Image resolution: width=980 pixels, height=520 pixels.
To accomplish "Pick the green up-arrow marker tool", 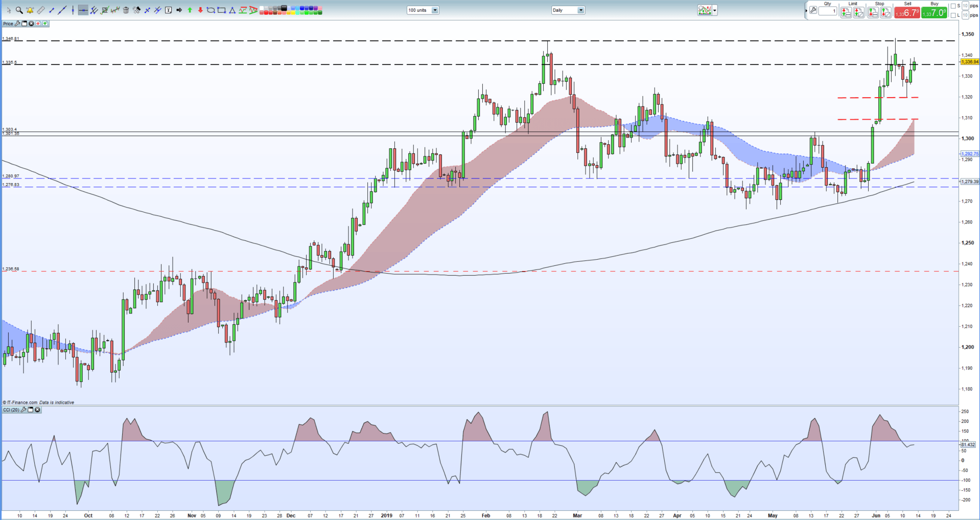I will coord(190,10).
